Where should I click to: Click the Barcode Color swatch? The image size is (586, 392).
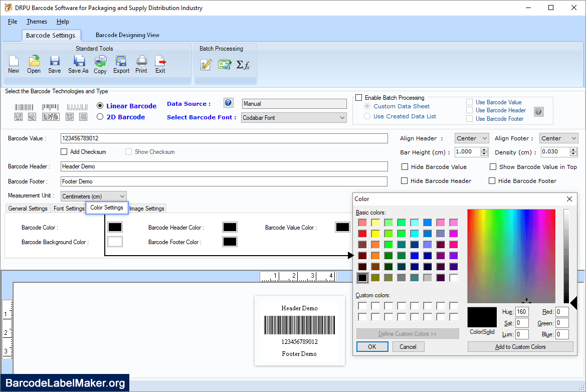(115, 227)
